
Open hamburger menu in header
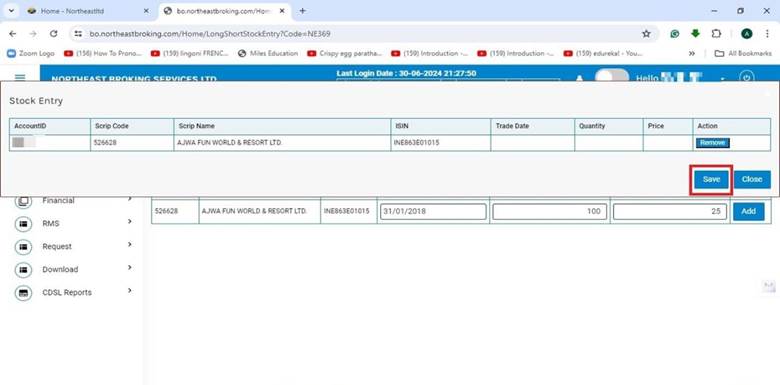pyautogui.click(x=20, y=77)
